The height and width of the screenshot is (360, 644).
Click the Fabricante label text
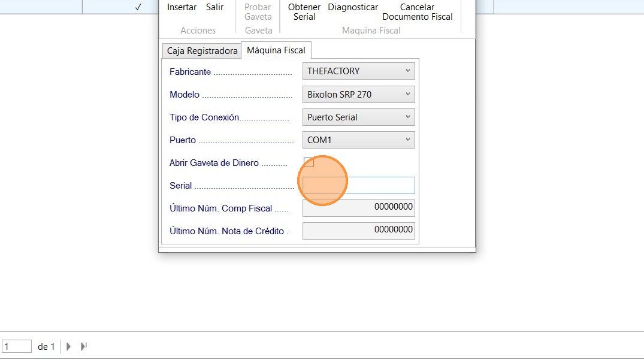190,72
